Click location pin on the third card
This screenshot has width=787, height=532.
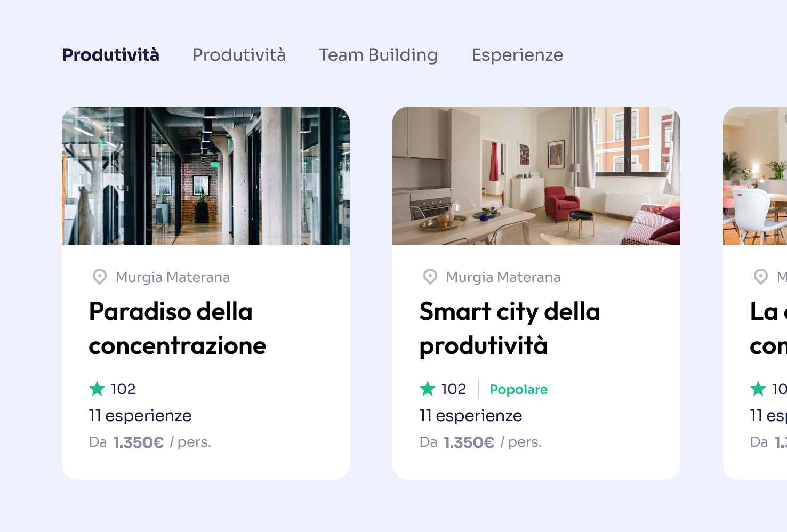click(x=761, y=277)
